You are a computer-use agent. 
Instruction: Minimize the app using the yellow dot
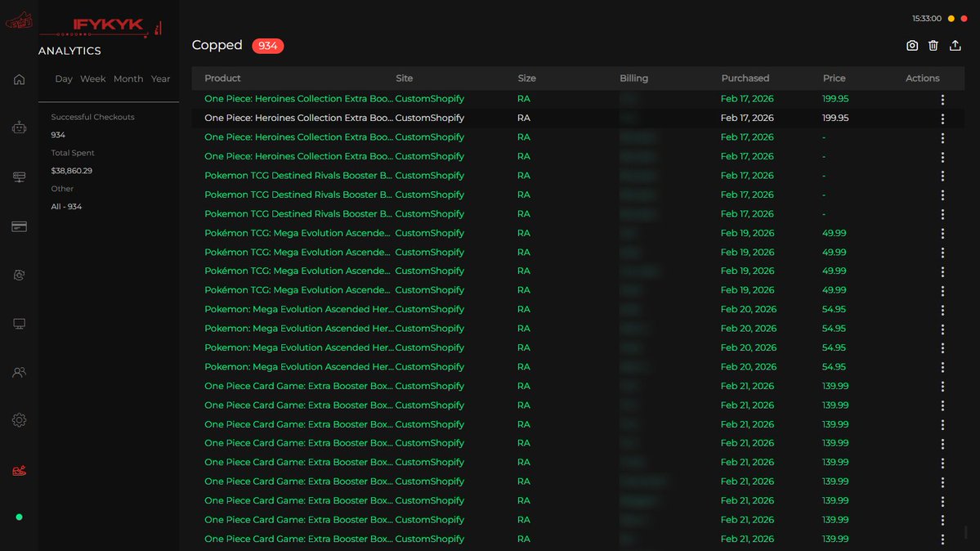point(951,19)
